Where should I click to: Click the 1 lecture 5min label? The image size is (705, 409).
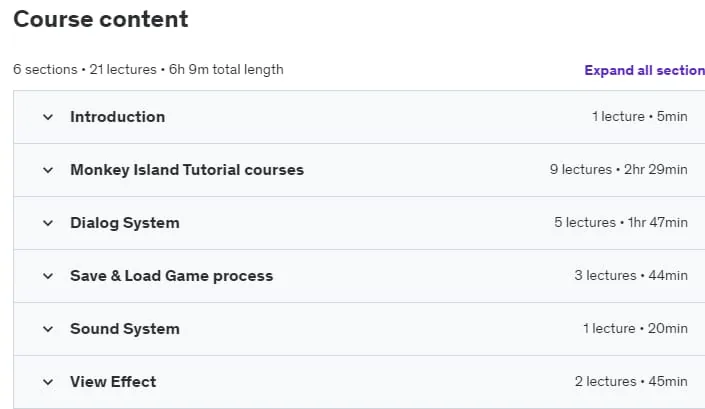pyautogui.click(x=639, y=116)
